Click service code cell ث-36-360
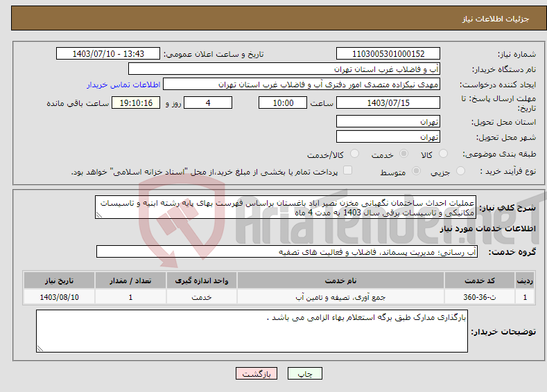 pos(480,297)
